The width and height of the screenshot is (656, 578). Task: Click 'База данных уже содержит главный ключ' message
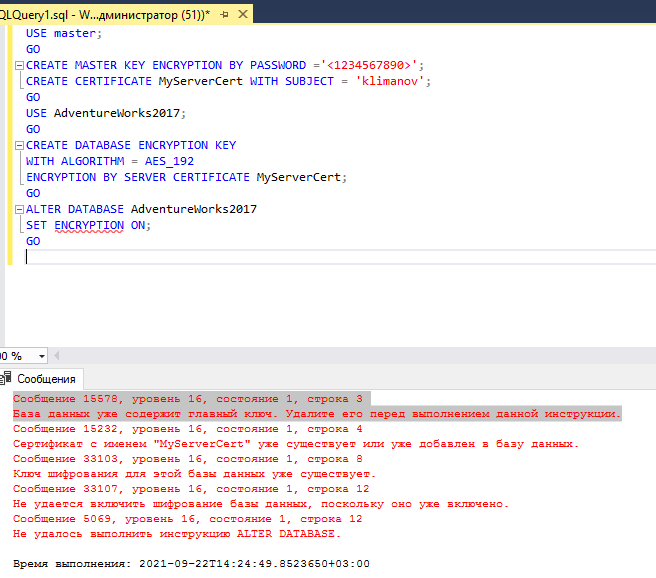click(317, 414)
